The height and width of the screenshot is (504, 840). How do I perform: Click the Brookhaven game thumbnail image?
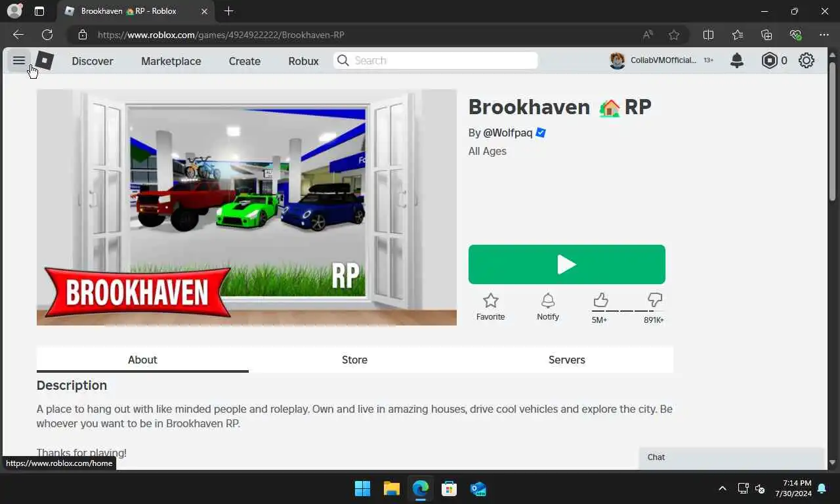click(247, 207)
